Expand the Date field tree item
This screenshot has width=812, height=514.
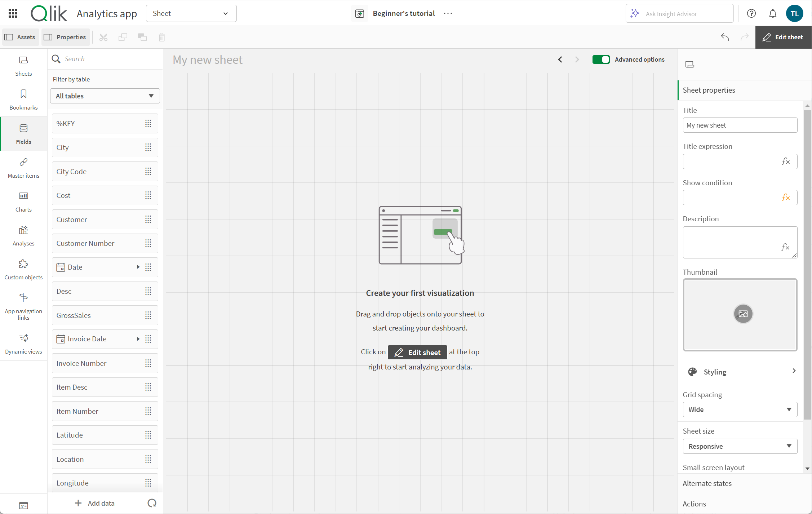pos(137,267)
